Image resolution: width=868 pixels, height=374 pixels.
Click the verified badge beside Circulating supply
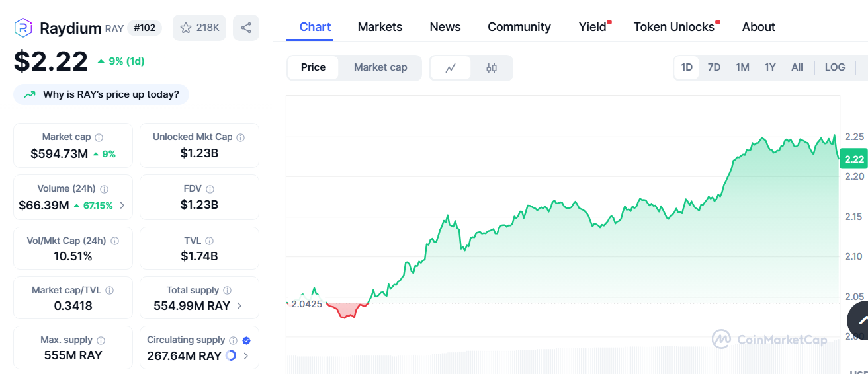point(246,340)
